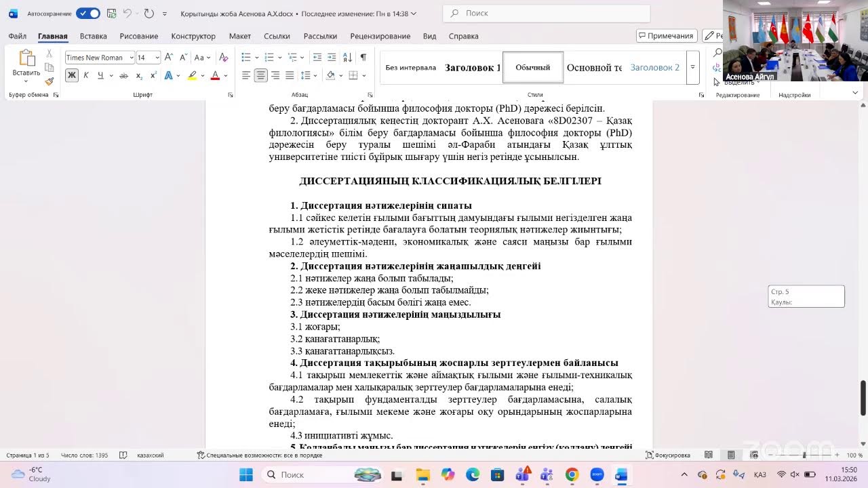868x488 pixels.
Task: Select the Format Painter brush icon
Action: tap(50, 81)
